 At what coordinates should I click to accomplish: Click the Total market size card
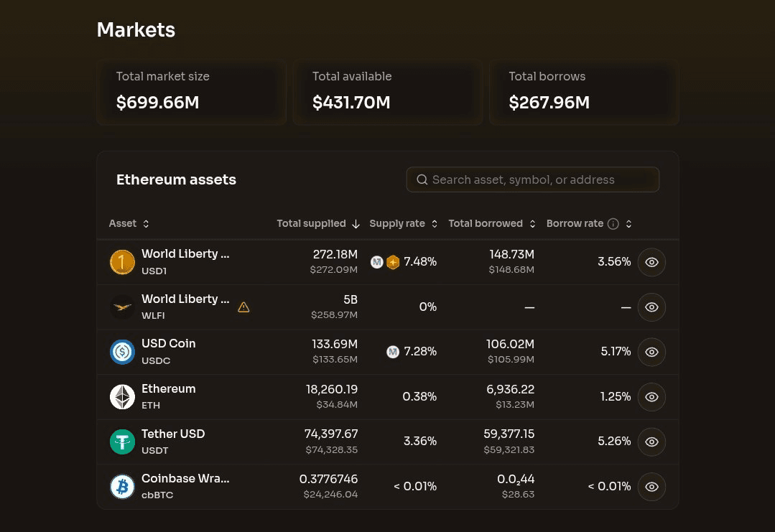coord(191,93)
